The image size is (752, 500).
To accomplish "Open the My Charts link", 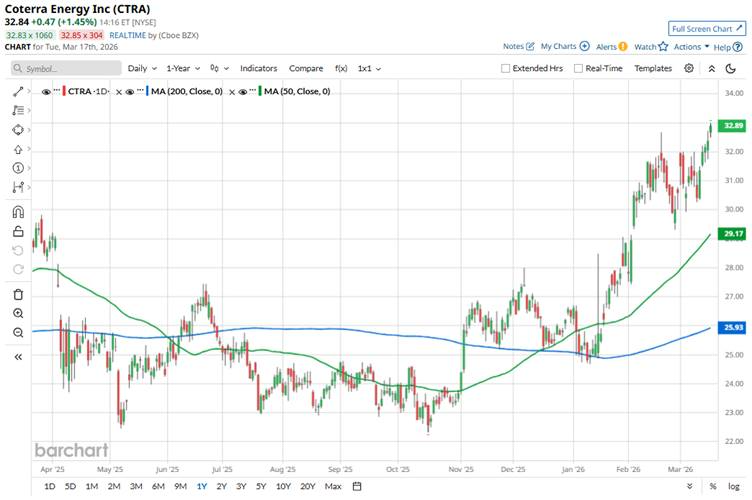I will (x=562, y=46).
